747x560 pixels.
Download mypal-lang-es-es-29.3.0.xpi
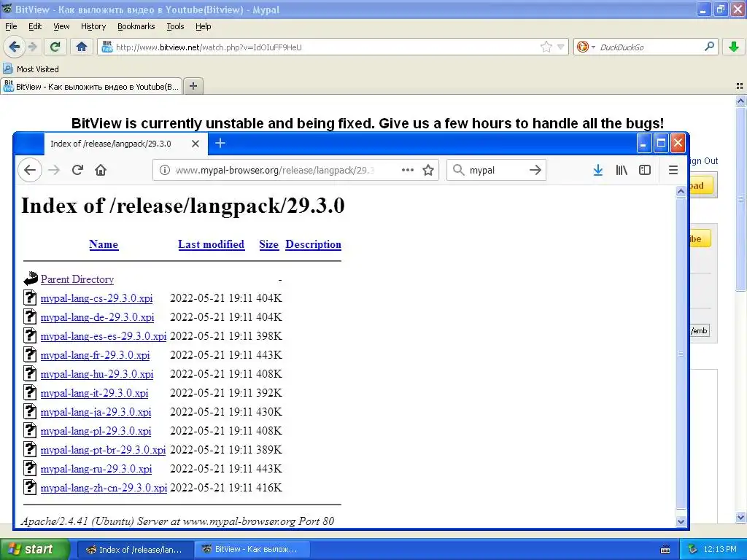[104, 336]
